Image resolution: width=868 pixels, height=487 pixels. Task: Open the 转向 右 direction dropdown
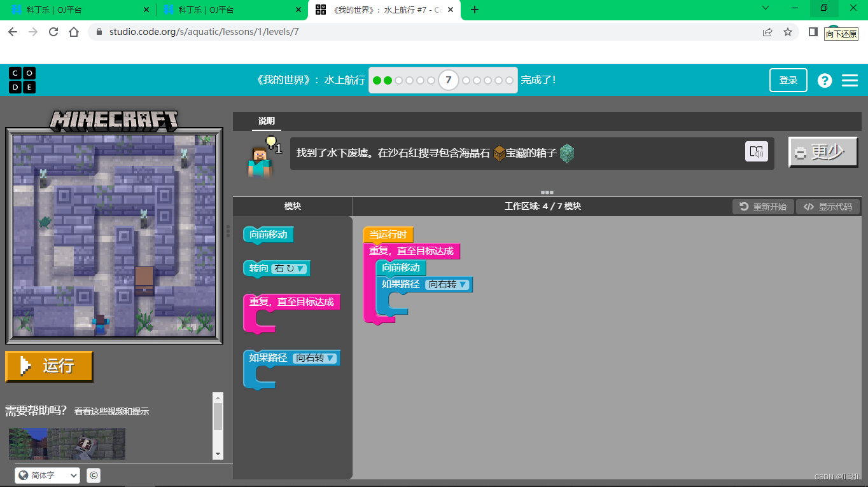[290, 268]
